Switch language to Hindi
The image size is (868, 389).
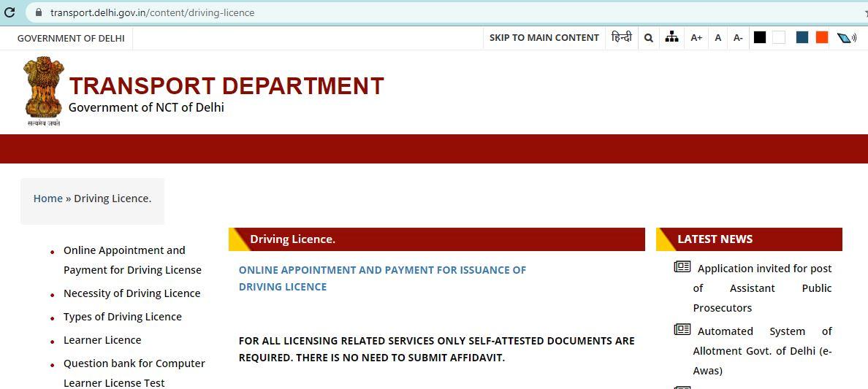point(622,37)
